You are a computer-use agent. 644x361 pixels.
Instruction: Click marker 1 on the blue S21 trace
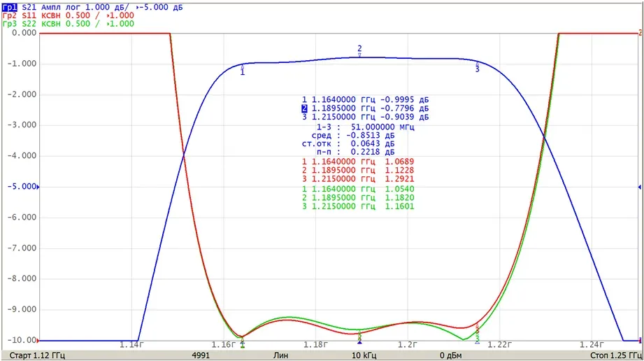click(x=243, y=69)
